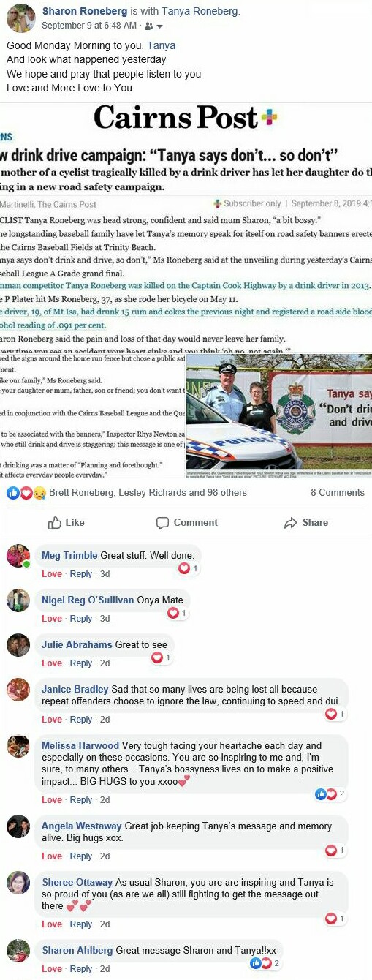Image resolution: width=372 pixels, height=980 pixels.
Task: Open the September 9 at 6:48 AM timestamp
Action: pos(90,26)
